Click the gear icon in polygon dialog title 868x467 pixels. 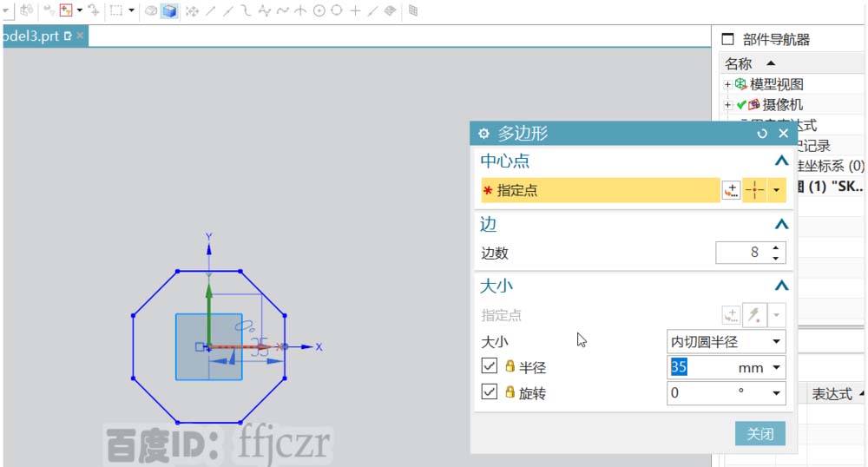pos(483,134)
